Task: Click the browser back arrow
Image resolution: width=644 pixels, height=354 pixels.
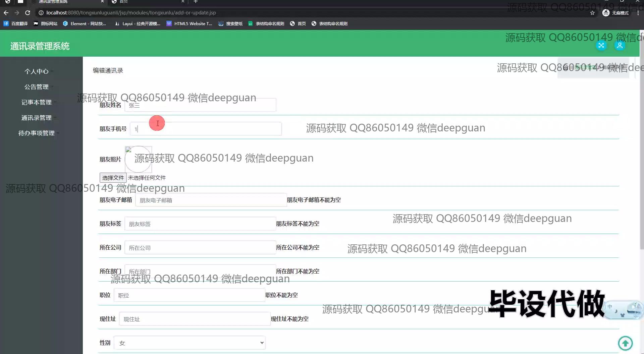Action: (x=6, y=13)
